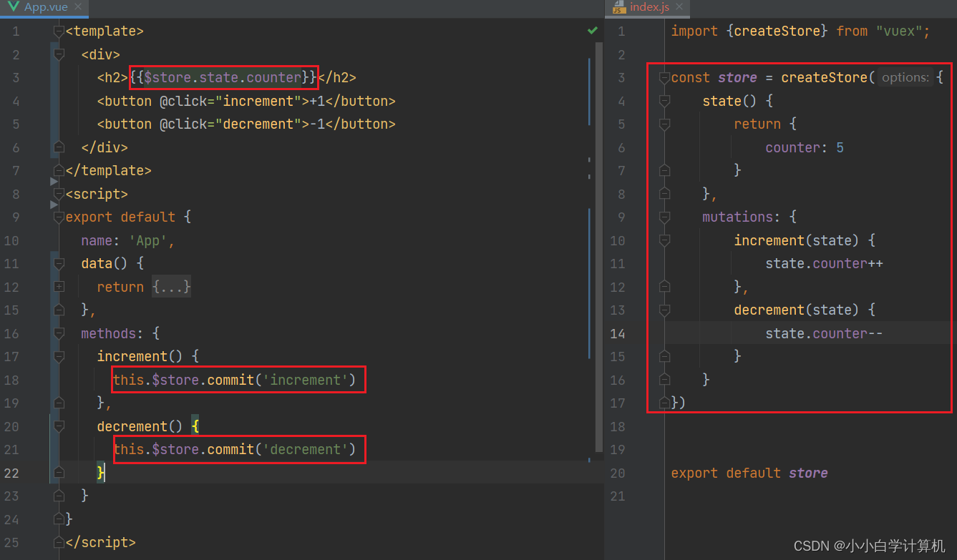The image size is (957, 560).
Task: Collapse the script tag fold in App.vue
Action: pos(59,194)
